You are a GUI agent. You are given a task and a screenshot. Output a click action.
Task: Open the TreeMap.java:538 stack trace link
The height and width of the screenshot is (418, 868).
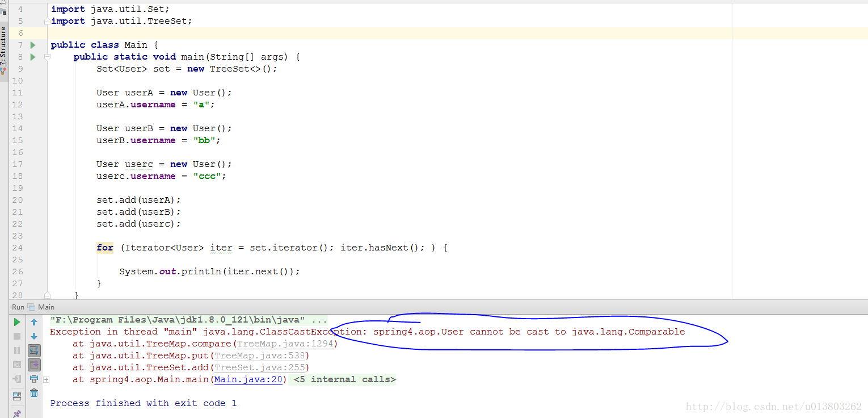[x=259, y=356]
